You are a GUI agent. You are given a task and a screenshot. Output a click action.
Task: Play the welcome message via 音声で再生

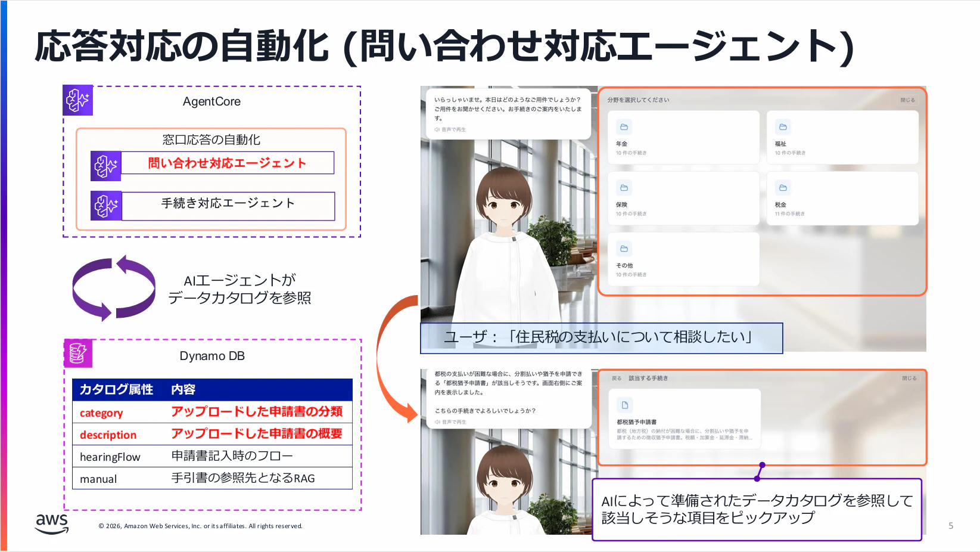[x=450, y=129]
